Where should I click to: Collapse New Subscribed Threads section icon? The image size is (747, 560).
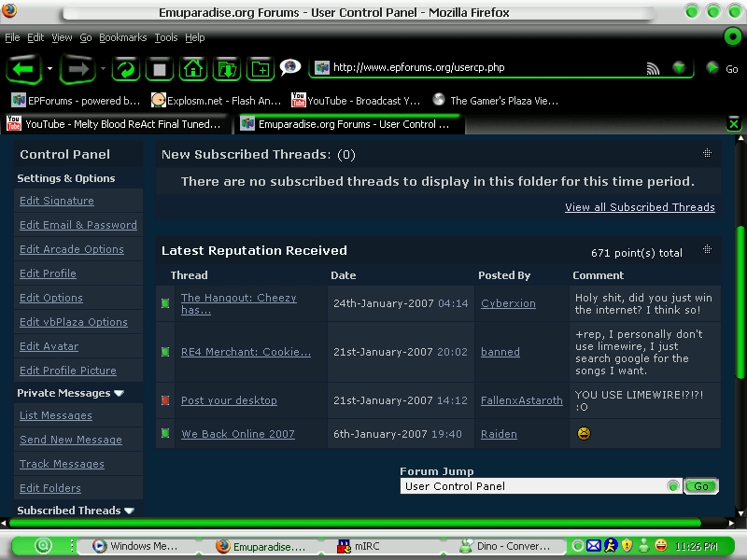point(708,153)
